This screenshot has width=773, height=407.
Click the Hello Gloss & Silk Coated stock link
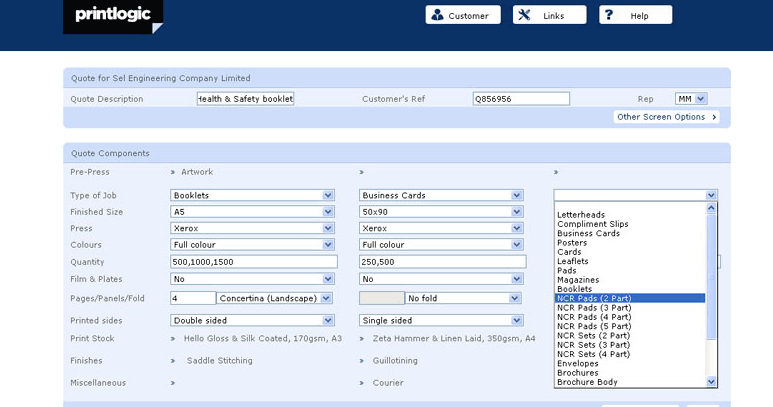click(263, 339)
